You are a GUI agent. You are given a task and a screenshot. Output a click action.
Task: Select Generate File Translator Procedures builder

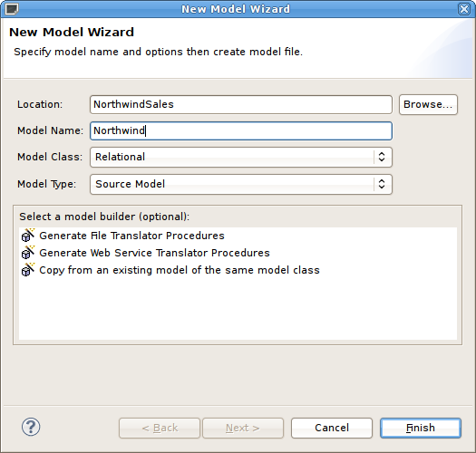131,236
